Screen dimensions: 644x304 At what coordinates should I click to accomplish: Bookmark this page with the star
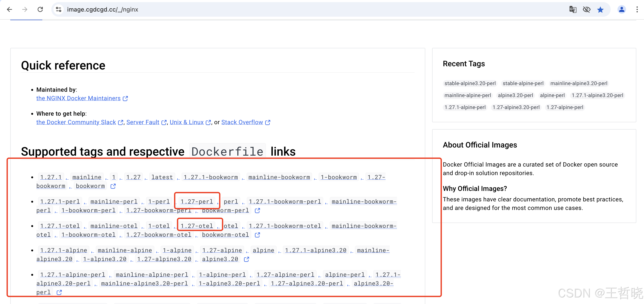[600, 9]
